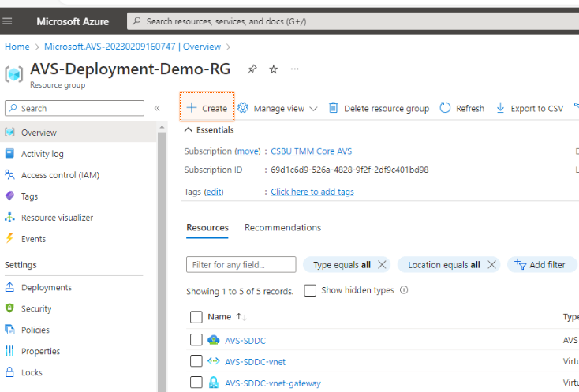Switch to the Resources tab
Screen dimensions: 579x392
pos(207,227)
